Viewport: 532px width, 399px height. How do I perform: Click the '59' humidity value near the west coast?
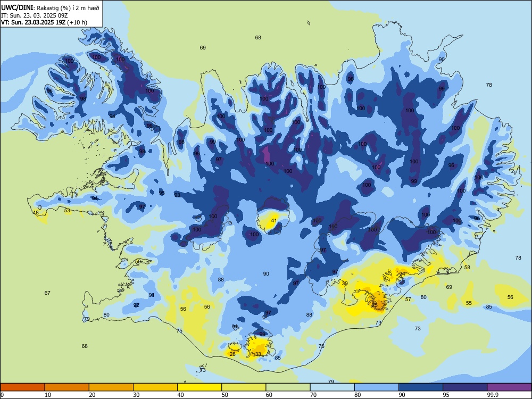coord(138,262)
